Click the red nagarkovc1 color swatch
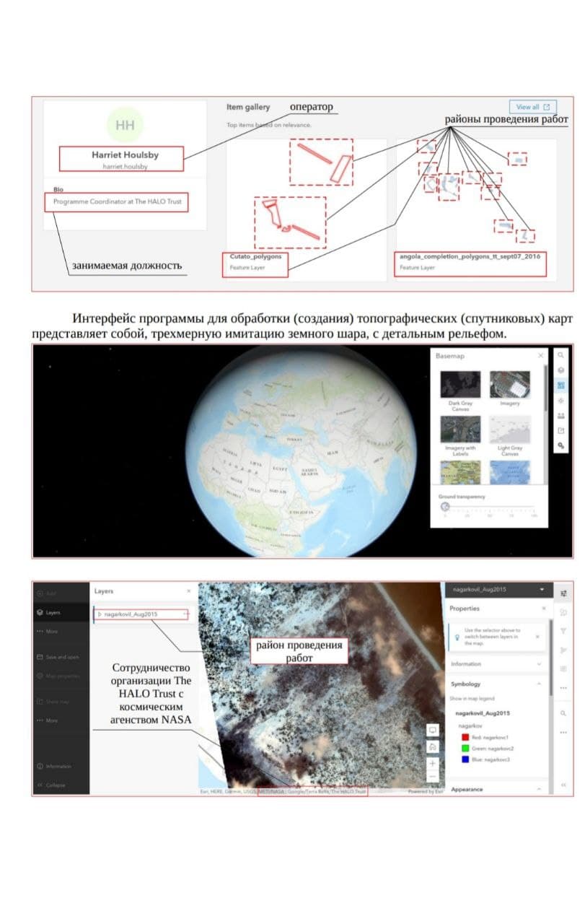The height and width of the screenshot is (924, 585). coord(465,737)
